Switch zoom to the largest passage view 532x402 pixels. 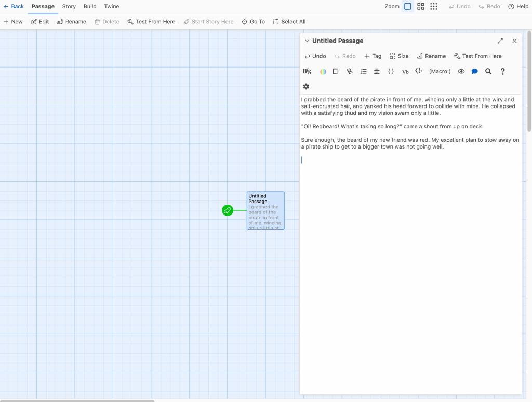408,7
